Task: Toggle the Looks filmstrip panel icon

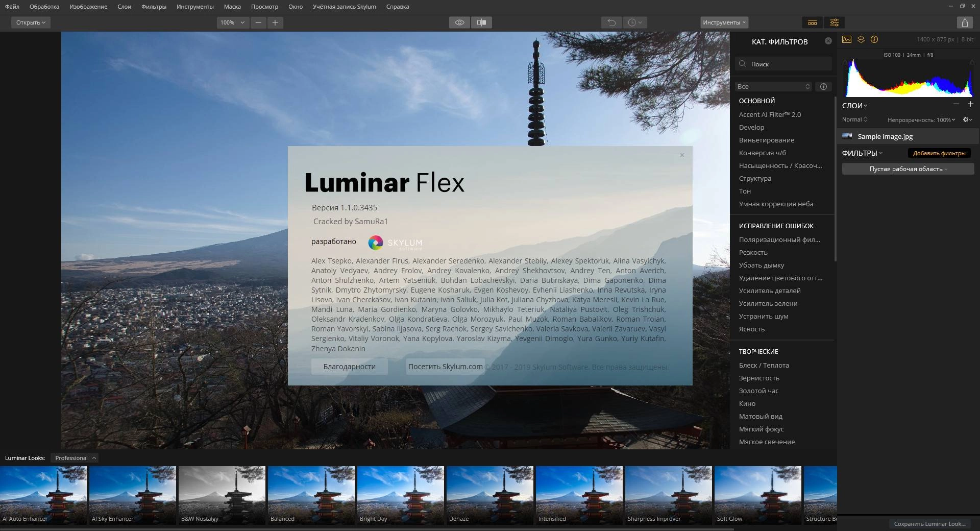Action: tap(812, 22)
